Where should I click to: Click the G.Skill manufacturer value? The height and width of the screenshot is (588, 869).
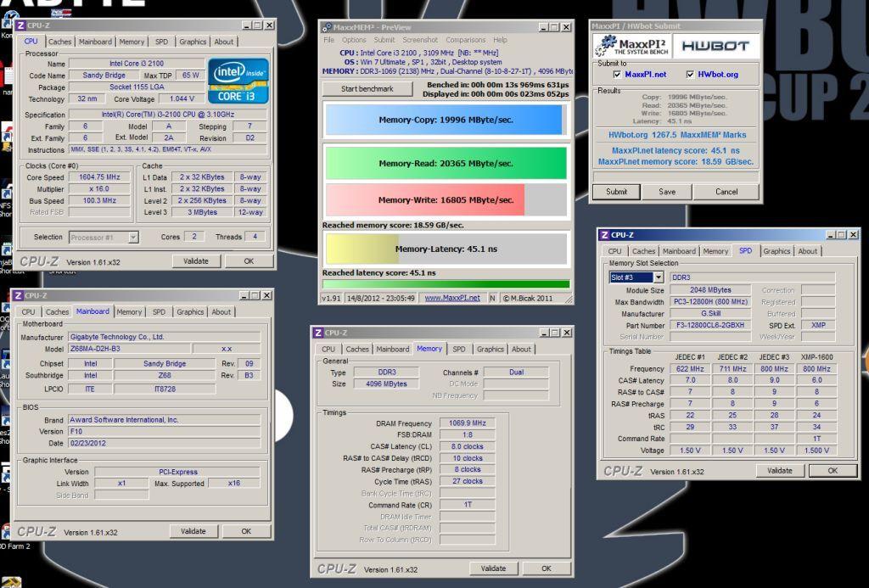pos(710,314)
